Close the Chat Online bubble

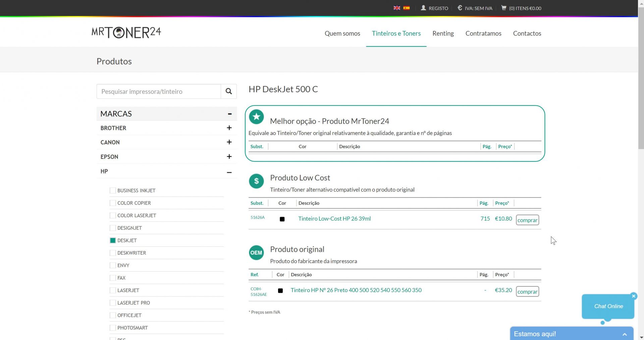coord(634,296)
